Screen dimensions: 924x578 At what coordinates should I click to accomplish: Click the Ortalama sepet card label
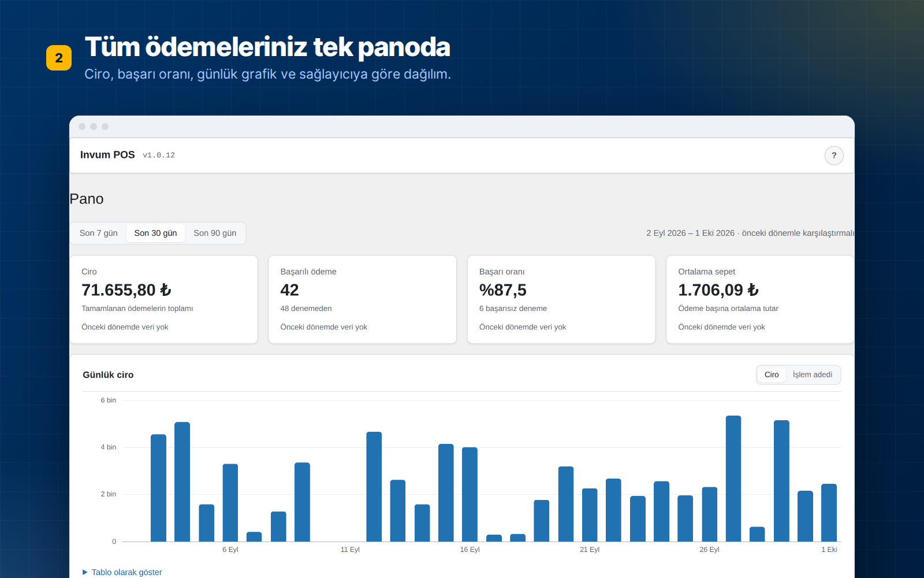click(707, 272)
